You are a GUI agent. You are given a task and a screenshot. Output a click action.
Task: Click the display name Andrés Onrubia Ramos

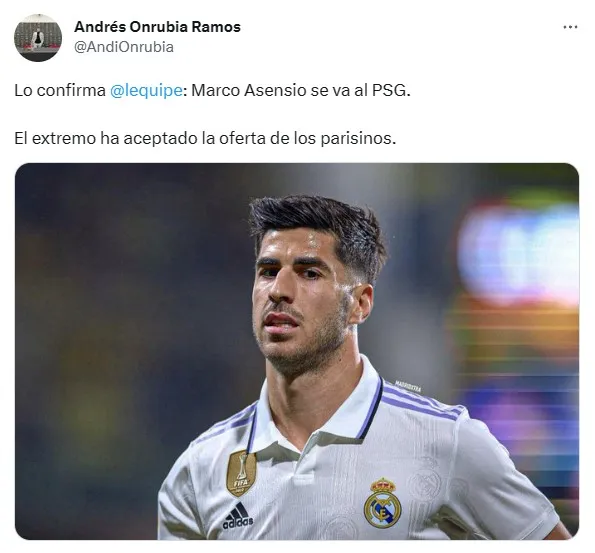coord(157,27)
